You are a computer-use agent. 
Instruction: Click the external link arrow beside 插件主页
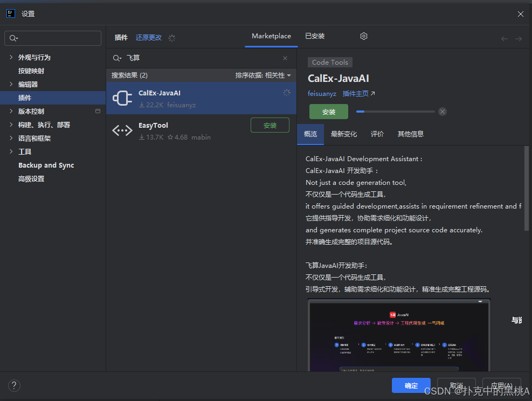(372, 93)
